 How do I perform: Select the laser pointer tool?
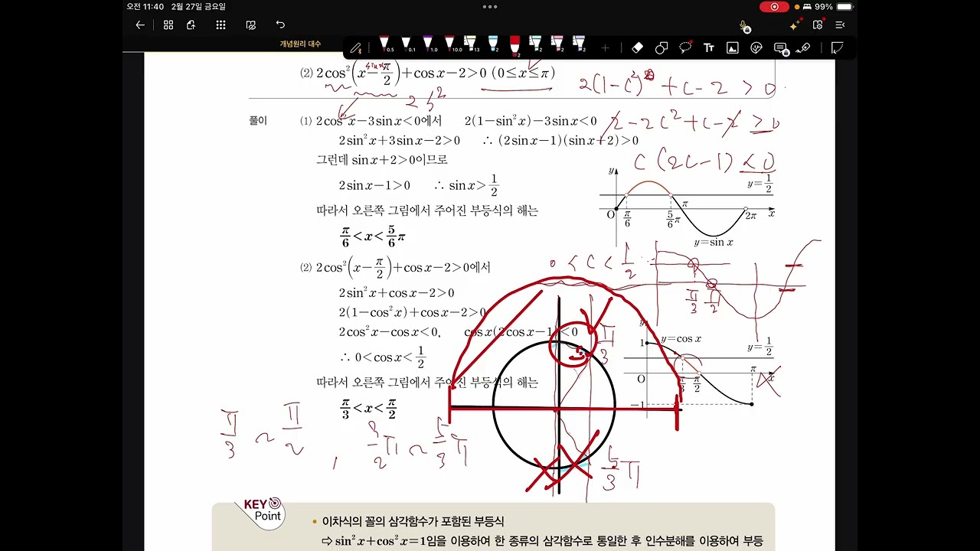(x=803, y=47)
